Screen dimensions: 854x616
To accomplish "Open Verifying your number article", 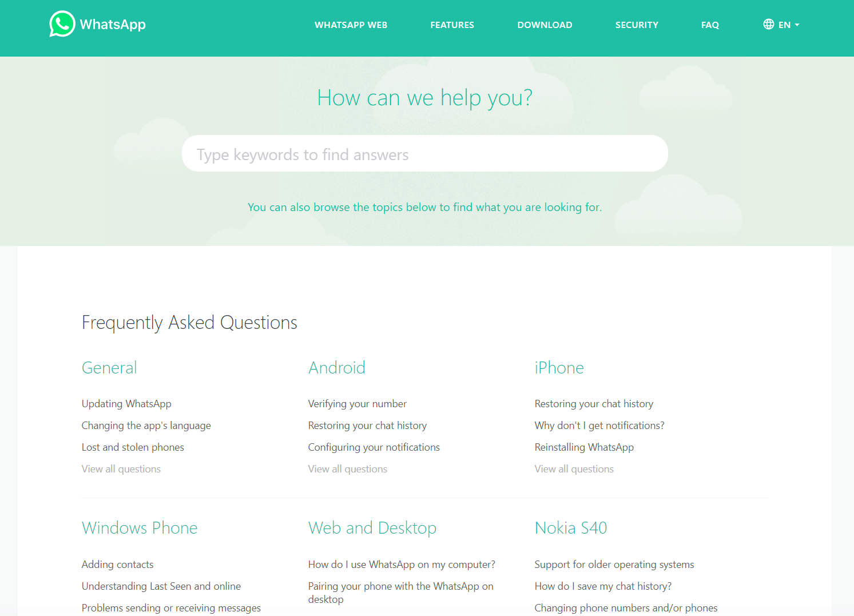I will (x=357, y=404).
